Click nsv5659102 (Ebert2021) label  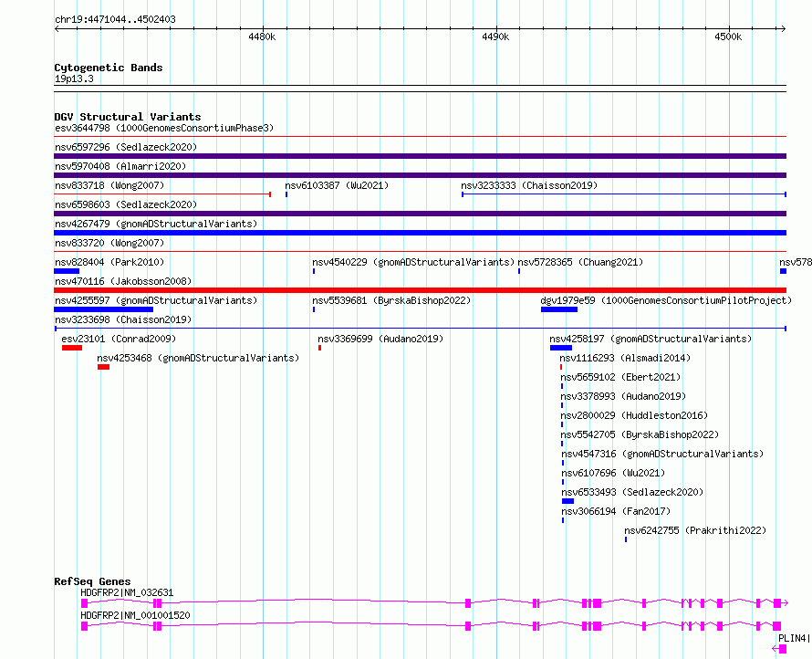coord(620,377)
